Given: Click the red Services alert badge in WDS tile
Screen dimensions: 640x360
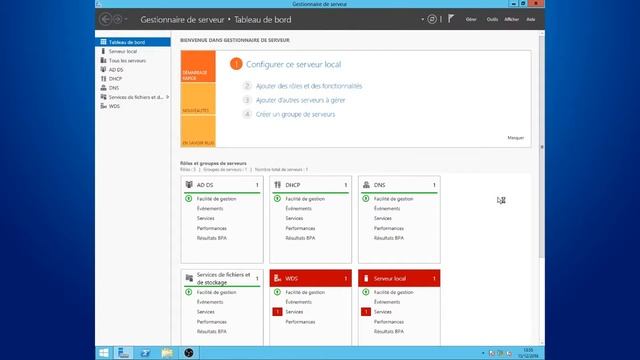Looking at the screenshot, I should click(277, 312).
